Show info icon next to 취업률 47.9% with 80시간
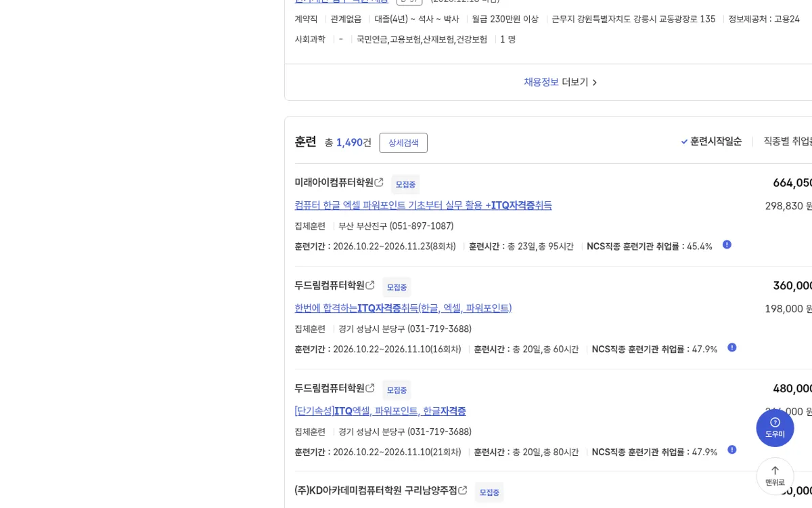This screenshot has width=812, height=508. coord(731,450)
